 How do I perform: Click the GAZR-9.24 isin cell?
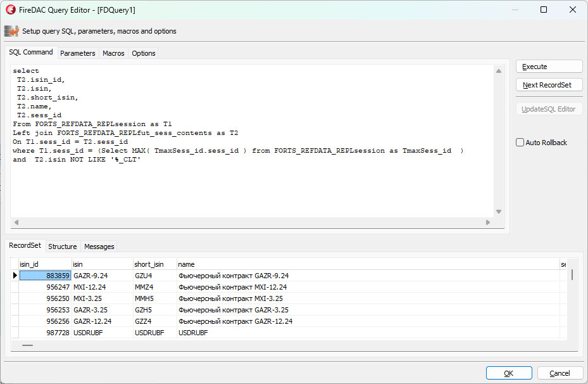tap(103, 276)
